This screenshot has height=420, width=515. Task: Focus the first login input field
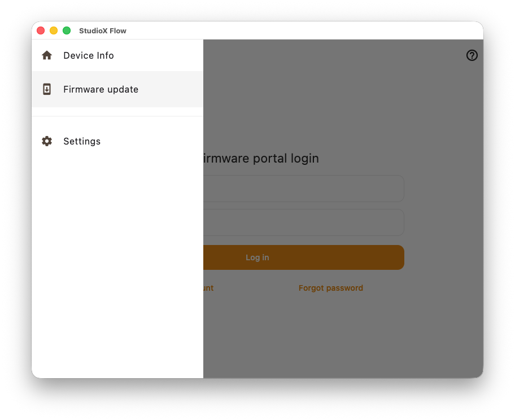coord(303,189)
